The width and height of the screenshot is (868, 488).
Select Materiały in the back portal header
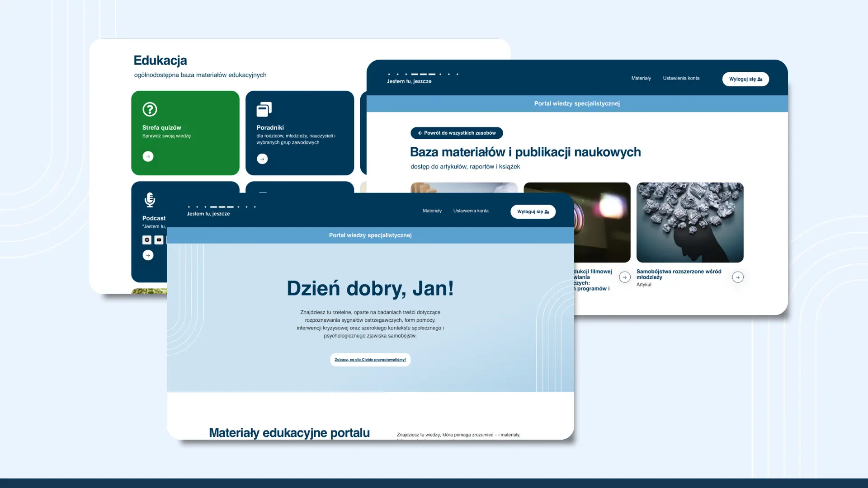[641, 79]
